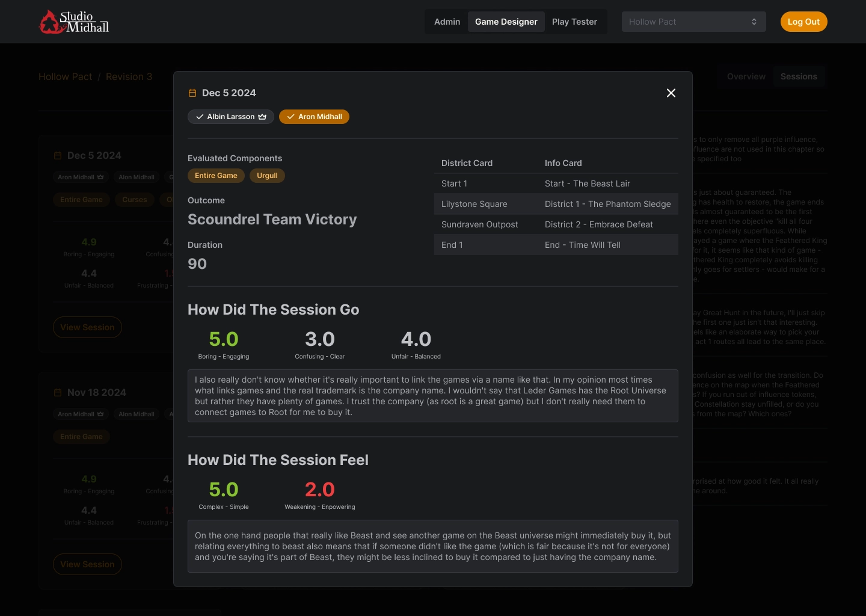Toggle the Albin Larsson player chip
Image resolution: width=866 pixels, height=616 pixels.
tap(230, 117)
